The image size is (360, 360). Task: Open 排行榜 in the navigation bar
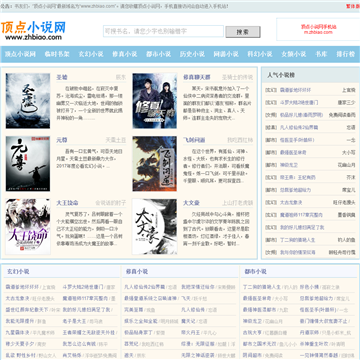tap(346, 54)
